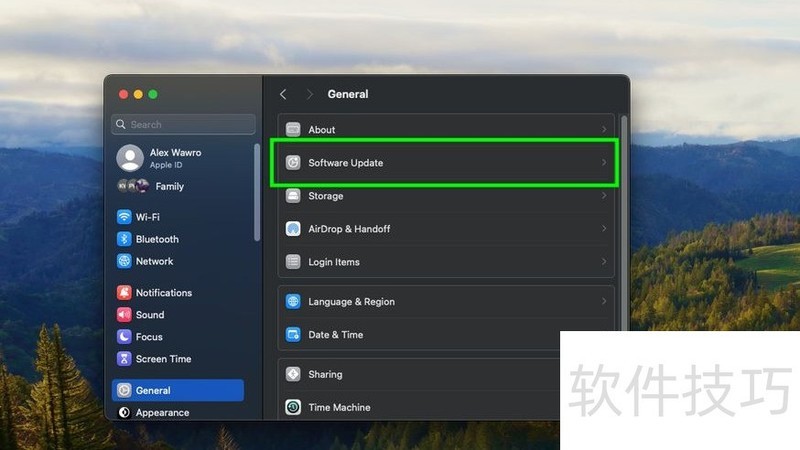800x450 pixels.
Task: Open Software Update using its chevron
Action: (x=604, y=163)
